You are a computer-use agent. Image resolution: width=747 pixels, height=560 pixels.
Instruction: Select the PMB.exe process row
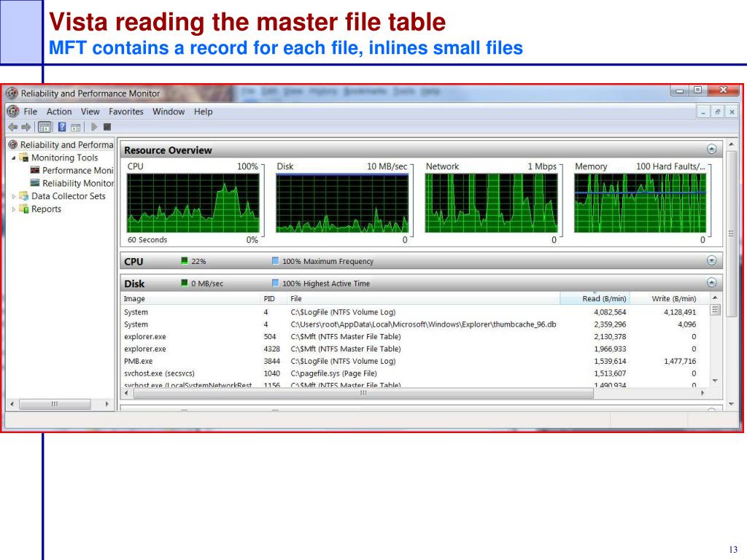tap(415, 361)
